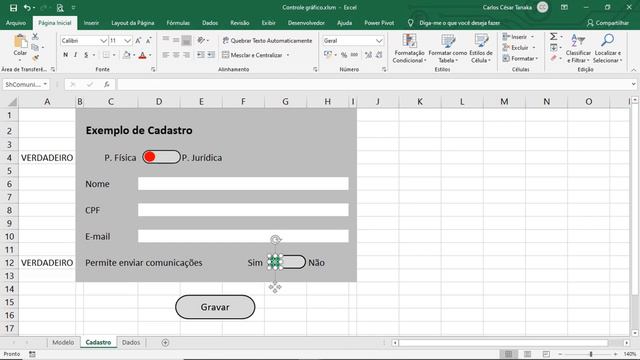The height and width of the screenshot is (360, 640).
Task: Switch to Page Break Preview view
Action: (546, 354)
